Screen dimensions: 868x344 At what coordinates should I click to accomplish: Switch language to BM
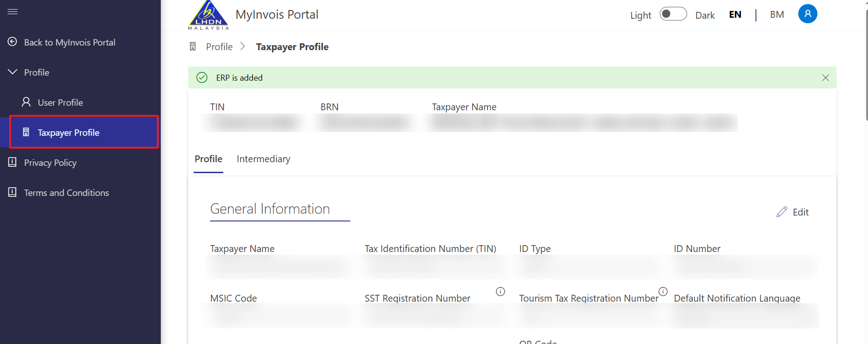coord(777,15)
